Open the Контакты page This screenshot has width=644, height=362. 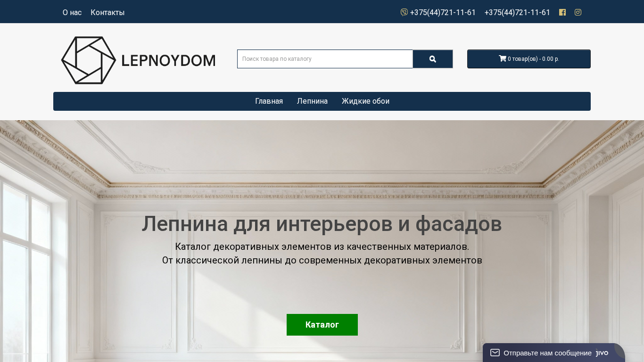107,12
